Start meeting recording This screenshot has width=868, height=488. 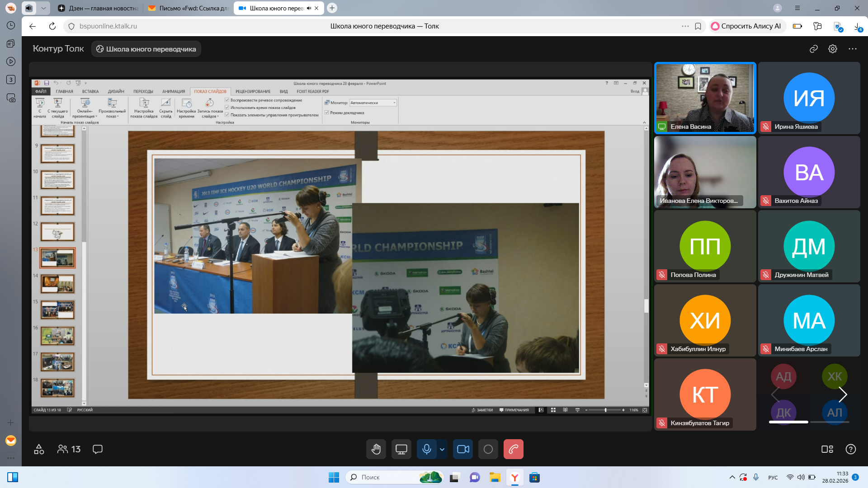point(488,449)
